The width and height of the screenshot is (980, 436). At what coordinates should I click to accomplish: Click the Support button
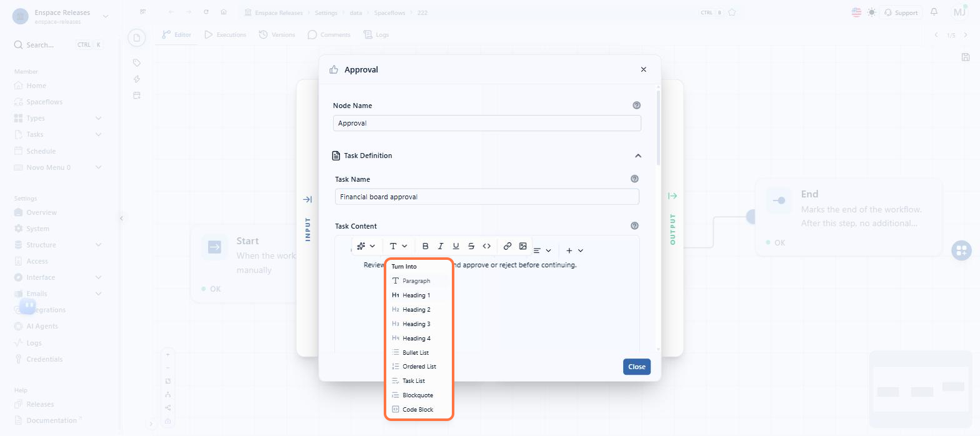tap(901, 12)
